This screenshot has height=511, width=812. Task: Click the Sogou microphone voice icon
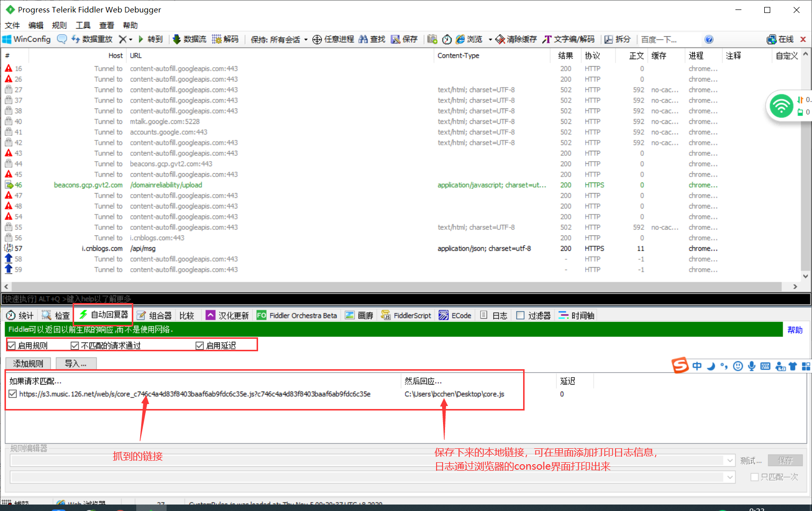click(x=751, y=366)
